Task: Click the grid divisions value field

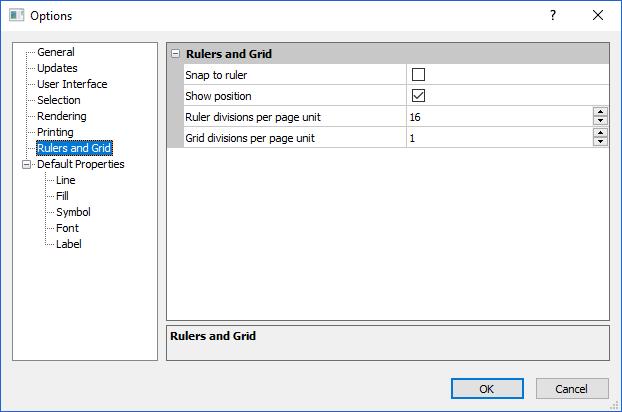Action: [x=500, y=138]
